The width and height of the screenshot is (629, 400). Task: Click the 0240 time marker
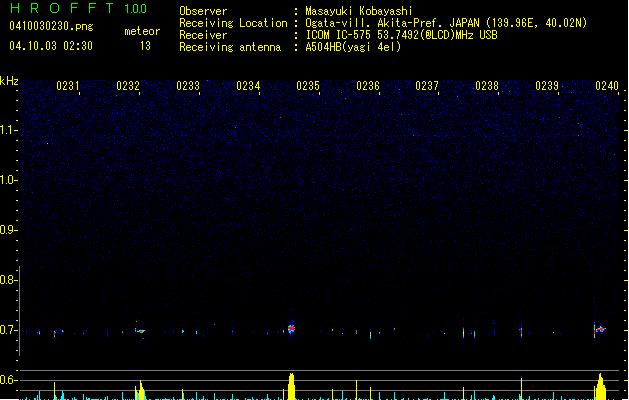tap(607, 86)
